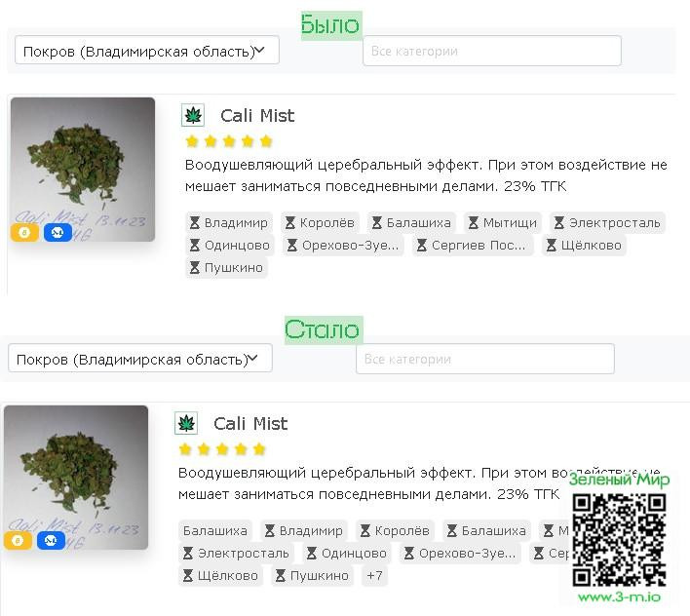Click the blue Monero badge on top photo
The height and width of the screenshot is (616, 690).
pos(57,232)
